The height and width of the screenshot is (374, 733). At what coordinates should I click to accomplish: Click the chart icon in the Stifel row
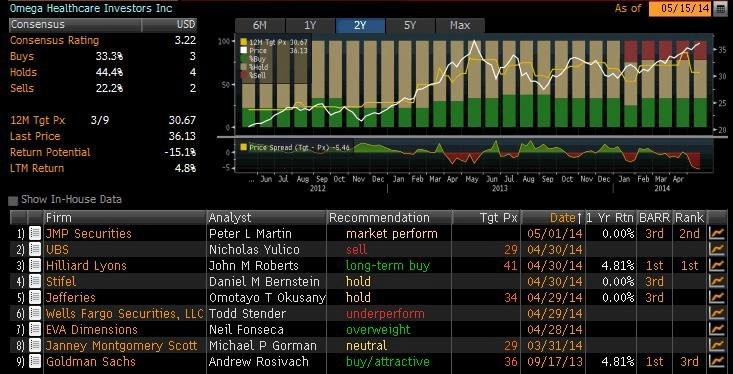(x=717, y=281)
